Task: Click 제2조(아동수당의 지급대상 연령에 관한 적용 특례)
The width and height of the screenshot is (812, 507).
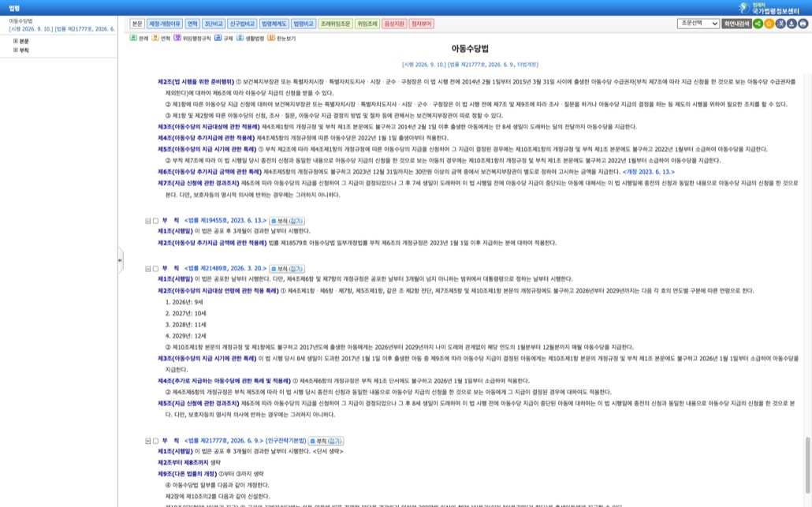Action: [218, 290]
